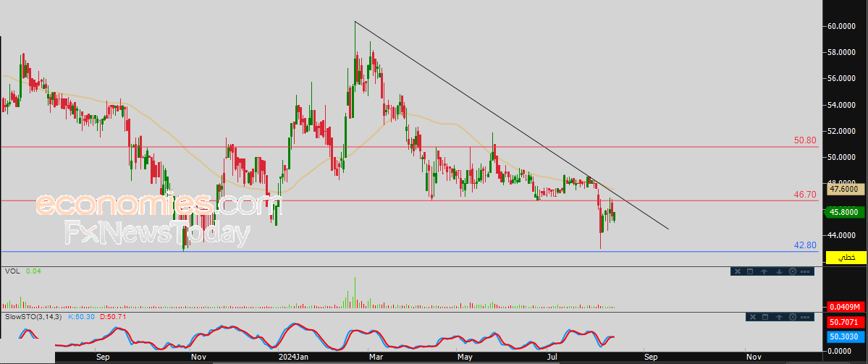Click the yellow Arabic label on price axis
868x364 pixels.
pyautogui.click(x=846, y=257)
